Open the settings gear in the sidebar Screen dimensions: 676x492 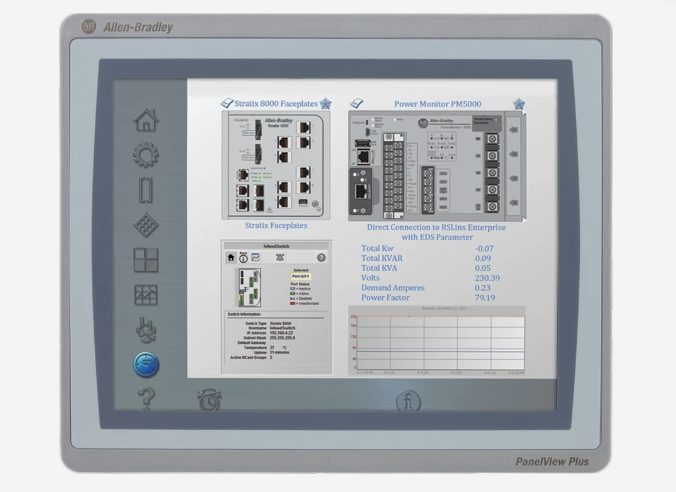pyautogui.click(x=146, y=155)
